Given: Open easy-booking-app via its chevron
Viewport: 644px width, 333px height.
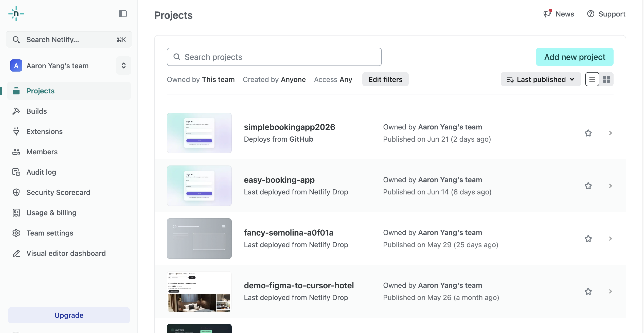Looking at the screenshot, I should pos(611,186).
